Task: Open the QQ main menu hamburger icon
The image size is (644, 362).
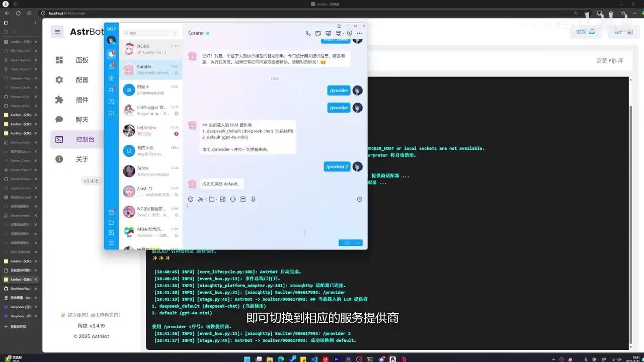Action: click(x=111, y=243)
